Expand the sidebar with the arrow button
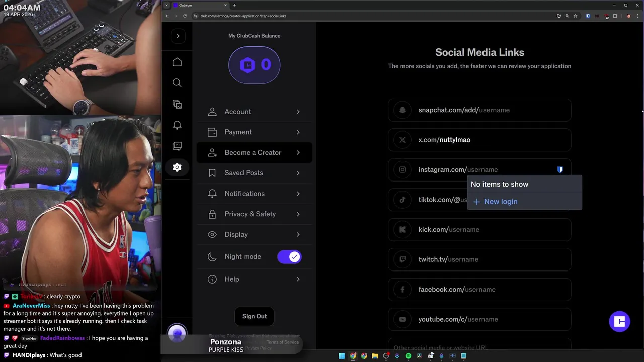This screenshot has height=362, width=644. 178,36
